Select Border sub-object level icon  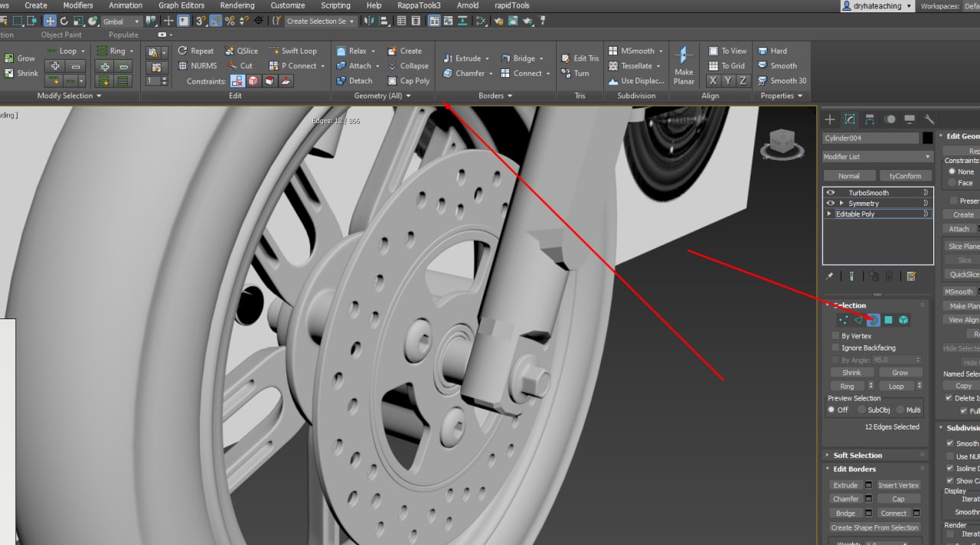pyautogui.click(x=874, y=320)
